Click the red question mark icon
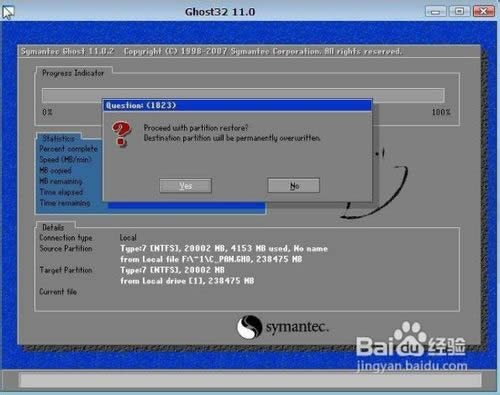The height and width of the screenshot is (395, 500). [121, 134]
